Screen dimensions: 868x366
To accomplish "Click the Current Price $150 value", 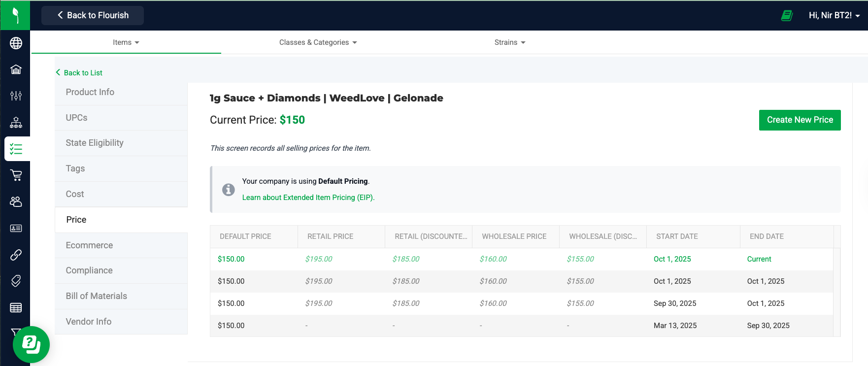I will coord(292,120).
